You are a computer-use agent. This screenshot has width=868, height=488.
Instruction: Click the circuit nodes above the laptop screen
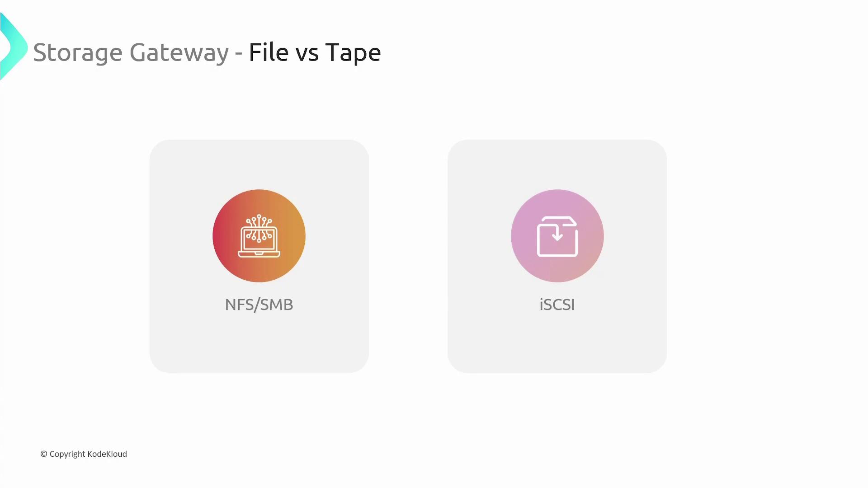tap(259, 221)
